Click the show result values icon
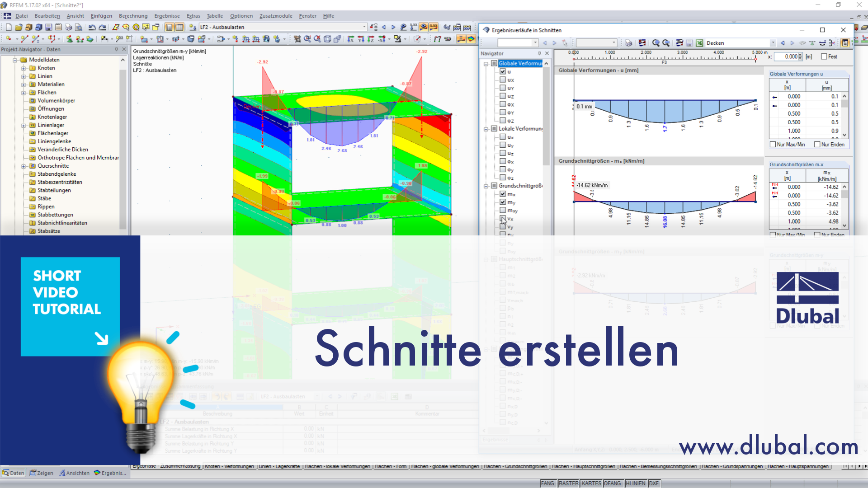868x488 pixels. (x=434, y=27)
